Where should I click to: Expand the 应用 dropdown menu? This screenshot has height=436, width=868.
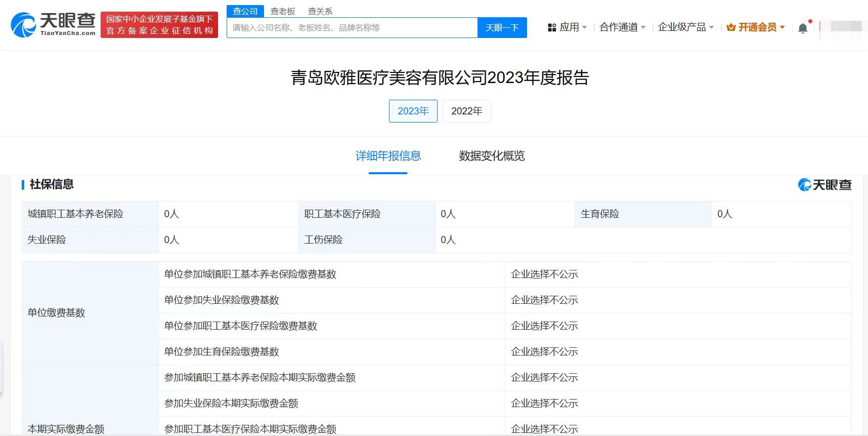(x=573, y=27)
